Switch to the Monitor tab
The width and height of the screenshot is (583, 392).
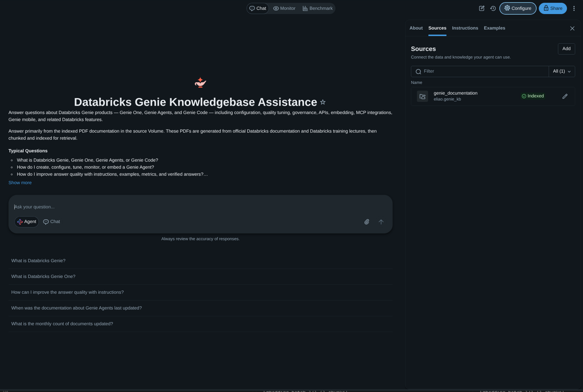[284, 8]
